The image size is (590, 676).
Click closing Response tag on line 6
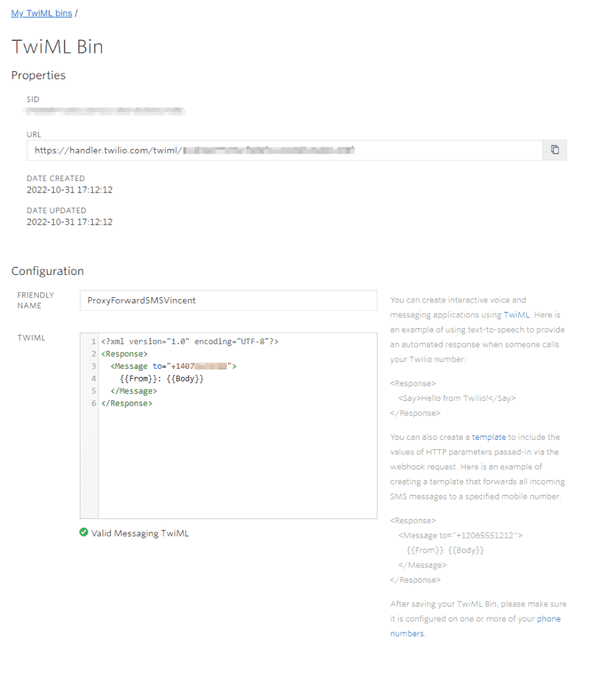[127, 404]
